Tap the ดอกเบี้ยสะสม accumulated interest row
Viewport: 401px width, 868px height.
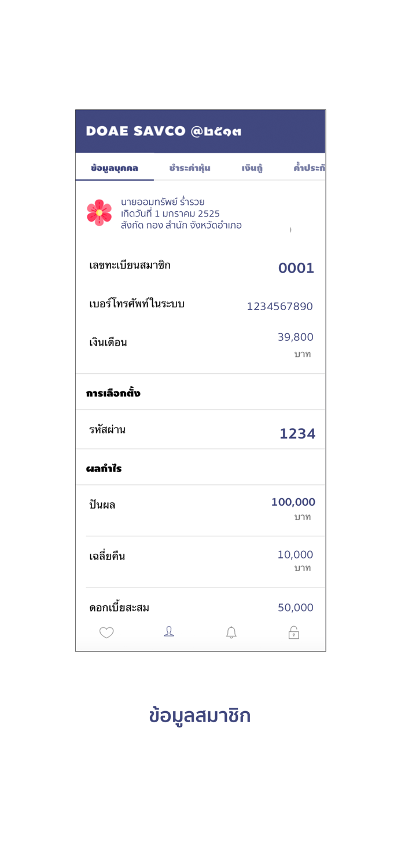pos(200,608)
